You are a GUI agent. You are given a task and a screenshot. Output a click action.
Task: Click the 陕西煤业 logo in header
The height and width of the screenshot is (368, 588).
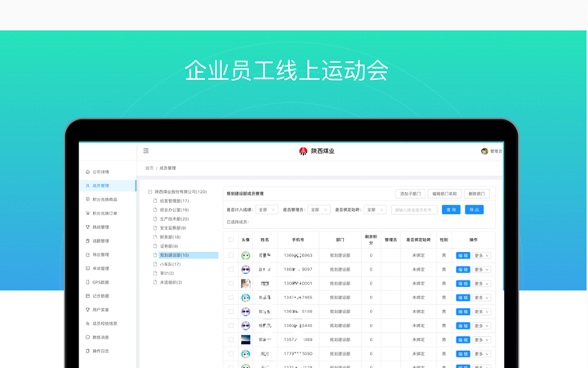(x=317, y=151)
